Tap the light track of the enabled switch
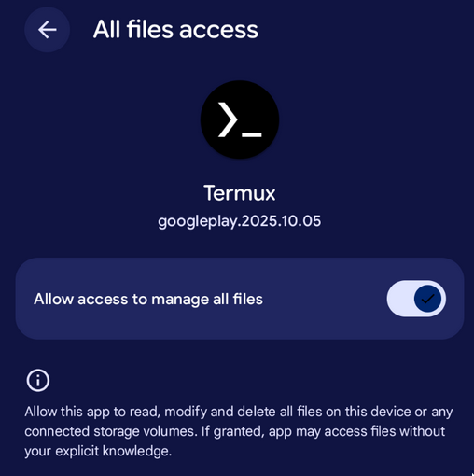The width and height of the screenshot is (474, 476). pos(399,299)
